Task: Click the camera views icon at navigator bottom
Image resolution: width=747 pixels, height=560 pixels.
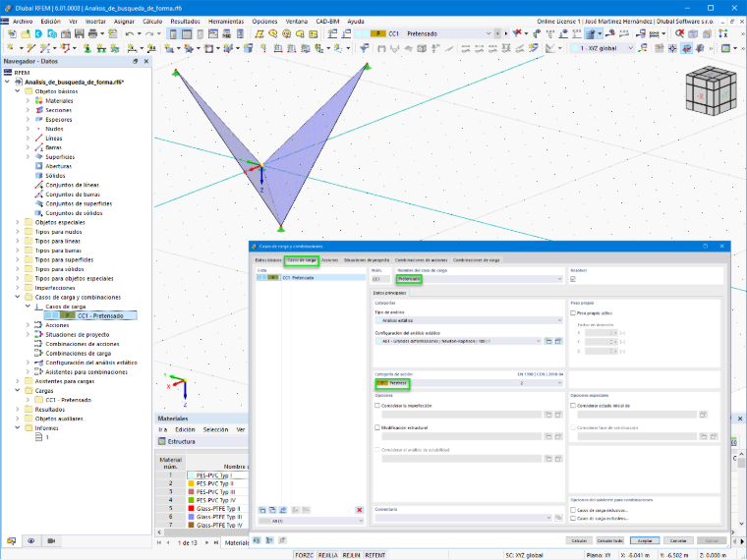Action: [51, 541]
